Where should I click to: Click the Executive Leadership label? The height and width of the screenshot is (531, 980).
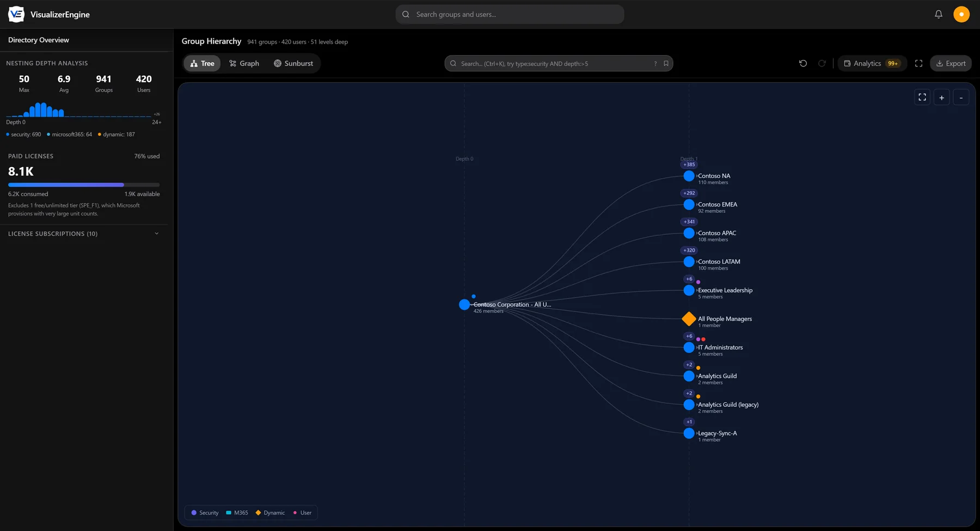(725, 290)
